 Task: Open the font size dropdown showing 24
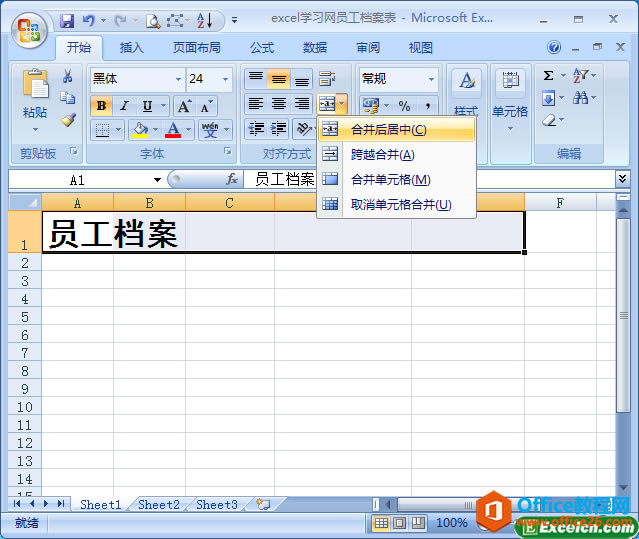pyautogui.click(x=209, y=79)
